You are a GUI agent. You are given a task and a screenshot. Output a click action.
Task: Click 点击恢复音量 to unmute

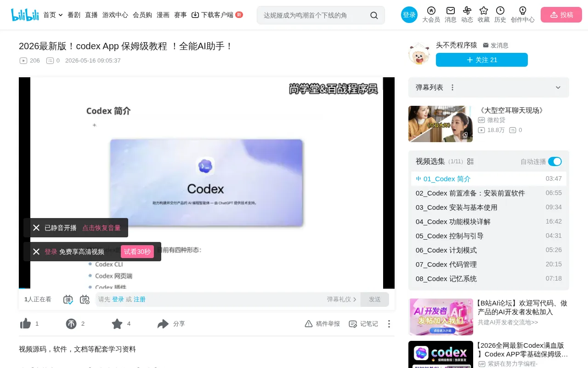click(102, 228)
